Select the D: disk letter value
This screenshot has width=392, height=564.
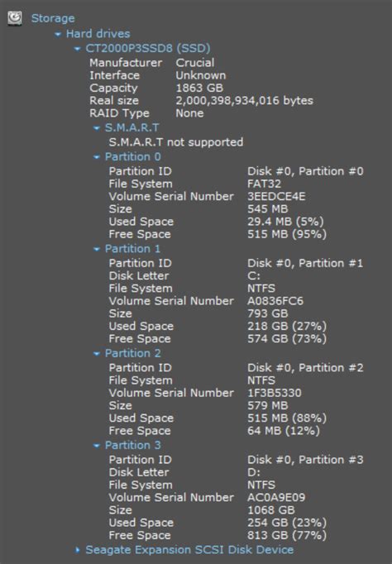(x=254, y=472)
